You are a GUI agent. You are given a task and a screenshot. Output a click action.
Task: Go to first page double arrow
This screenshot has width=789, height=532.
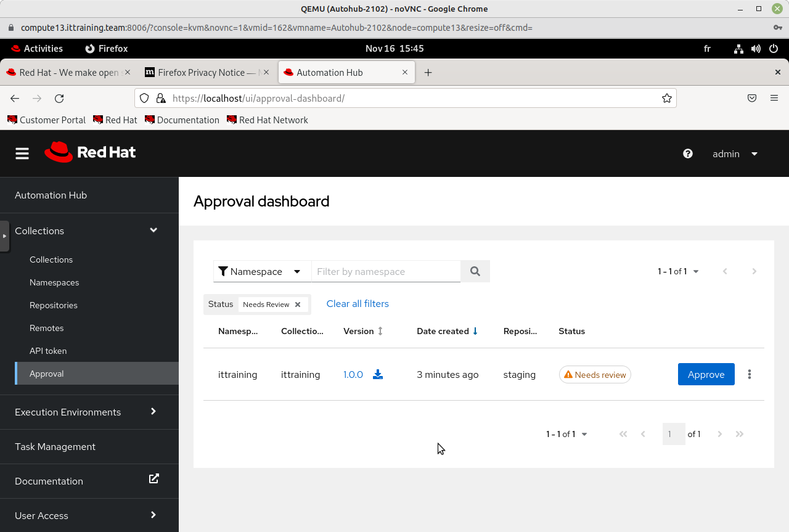click(x=623, y=434)
